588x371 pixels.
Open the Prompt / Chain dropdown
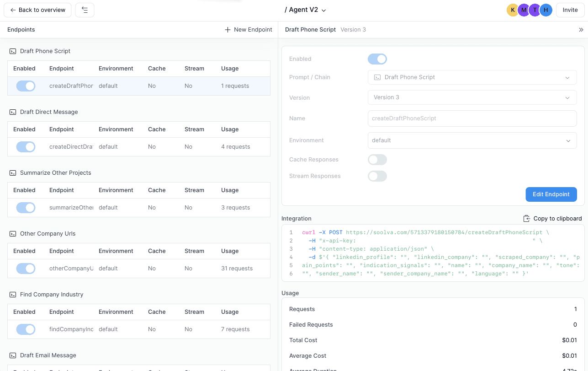pyautogui.click(x=472, y=77)
